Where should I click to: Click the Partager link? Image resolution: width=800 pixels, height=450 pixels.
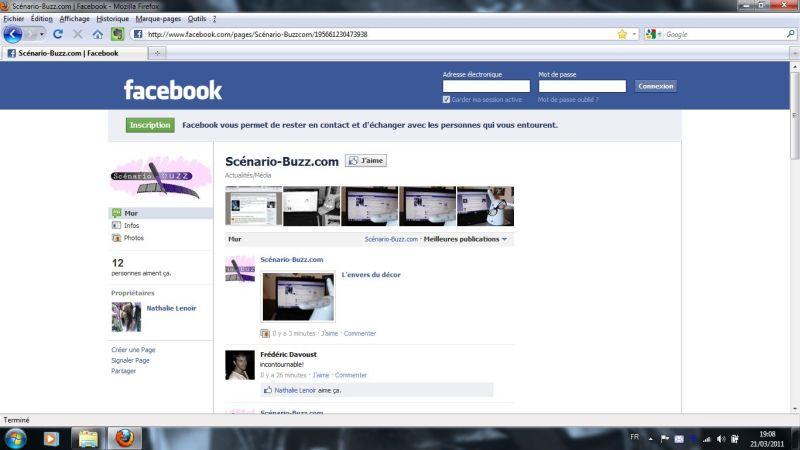pyautogui.click(x=123, y=371)
